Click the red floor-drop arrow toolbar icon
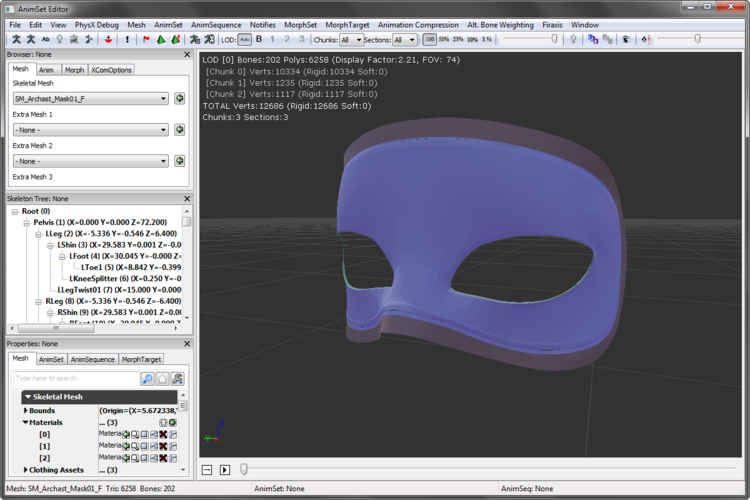The image size is (750, 500). click(x=108, y=39)
